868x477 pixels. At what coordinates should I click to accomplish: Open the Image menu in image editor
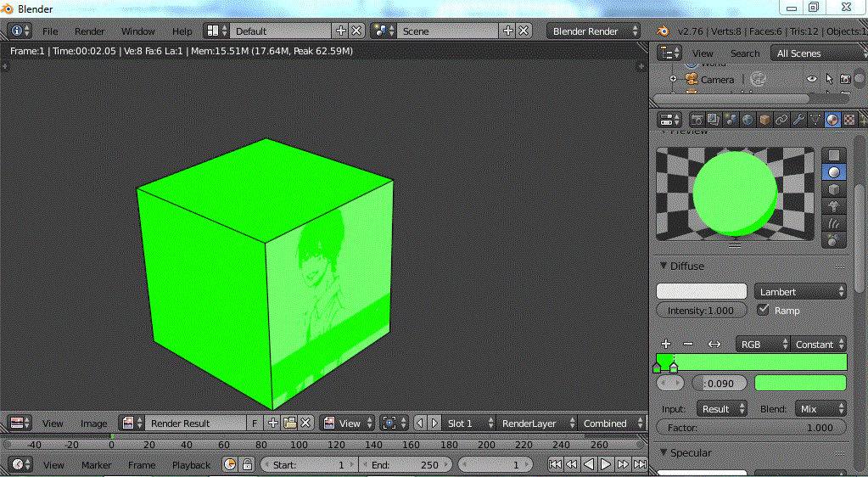(93, 423)
